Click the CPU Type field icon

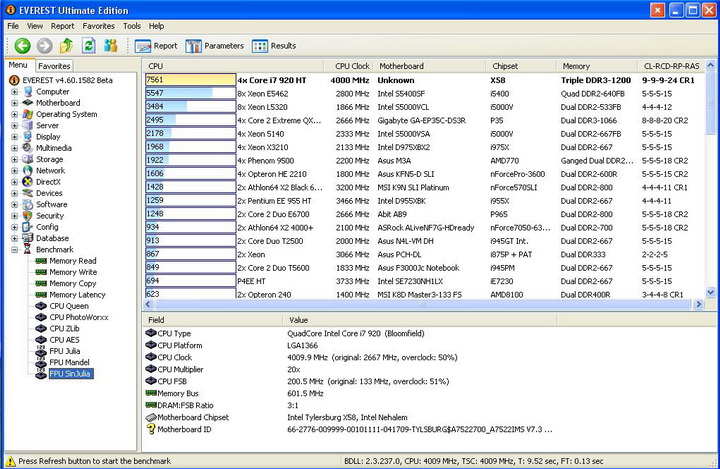click(151, 333)
